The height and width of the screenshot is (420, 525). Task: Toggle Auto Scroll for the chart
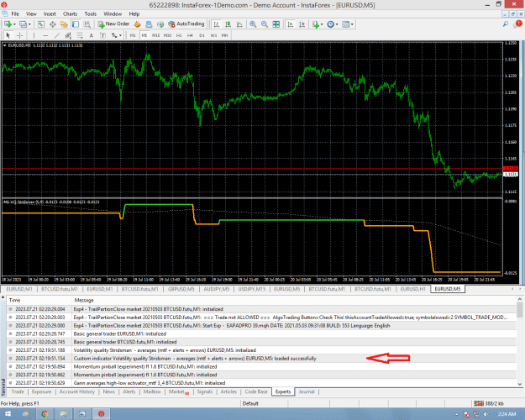291,24
